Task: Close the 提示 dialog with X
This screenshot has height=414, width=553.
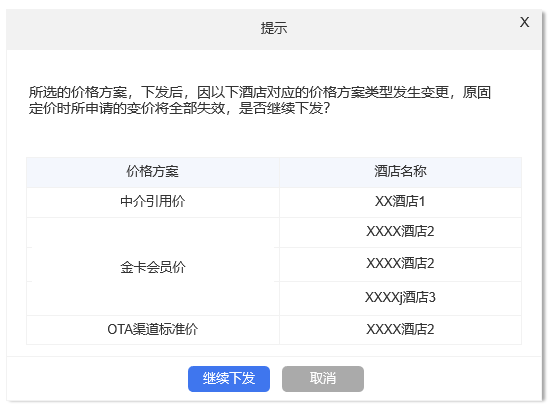Action: point(524,22)
